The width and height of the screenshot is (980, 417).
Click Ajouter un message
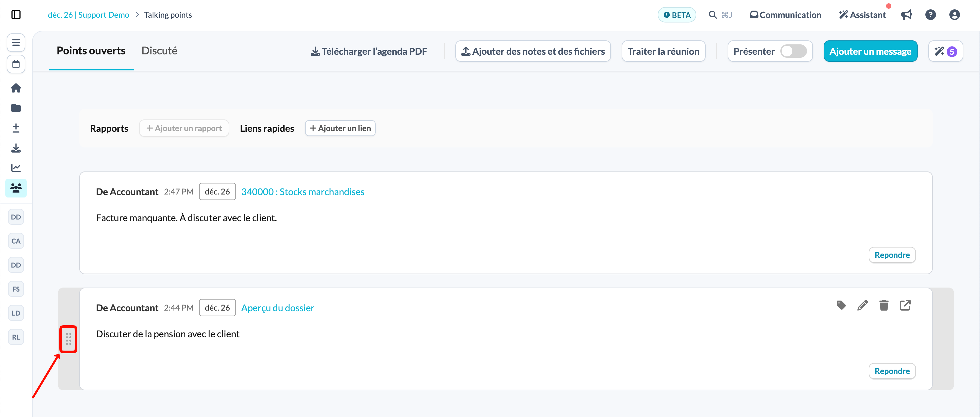click(x=870, y=51)
